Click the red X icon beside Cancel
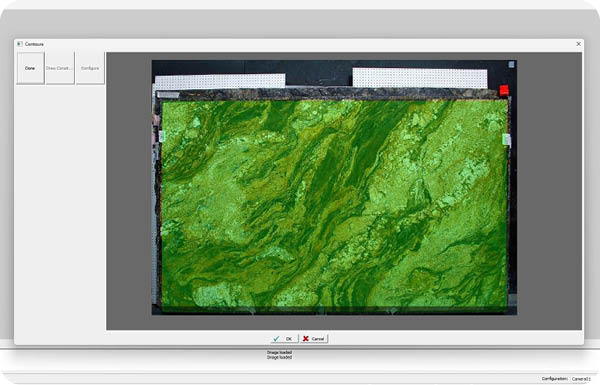The width and height of the screenshot is (600, 385). [x=305, y=339]
